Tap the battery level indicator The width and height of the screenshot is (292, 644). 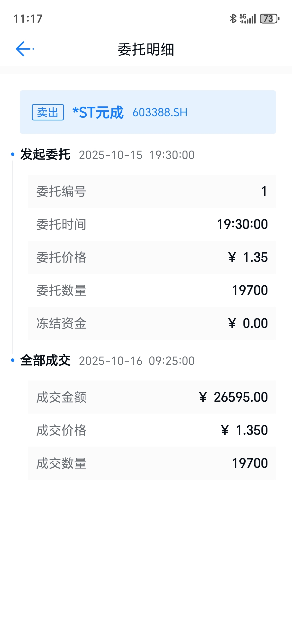click(269, 18)
